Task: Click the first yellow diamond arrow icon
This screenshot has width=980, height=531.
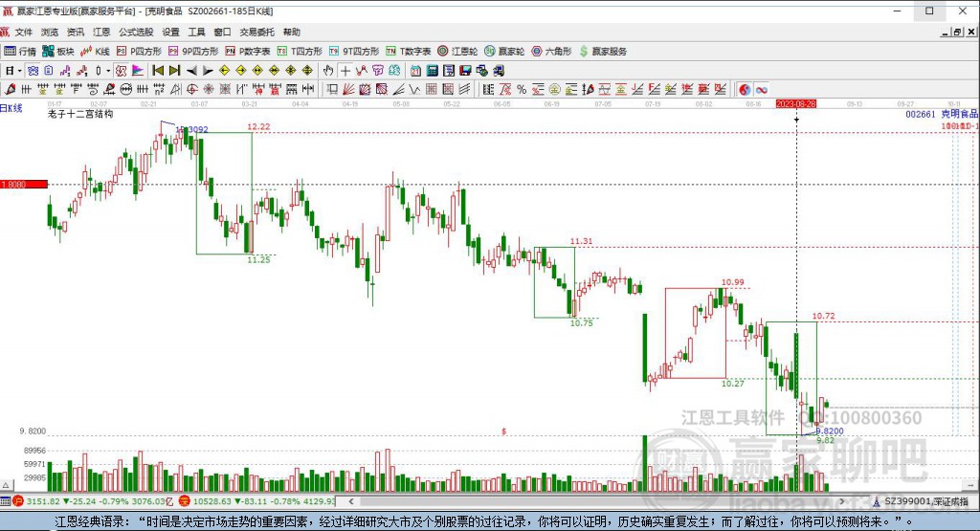Action: [x=224, y=71]
